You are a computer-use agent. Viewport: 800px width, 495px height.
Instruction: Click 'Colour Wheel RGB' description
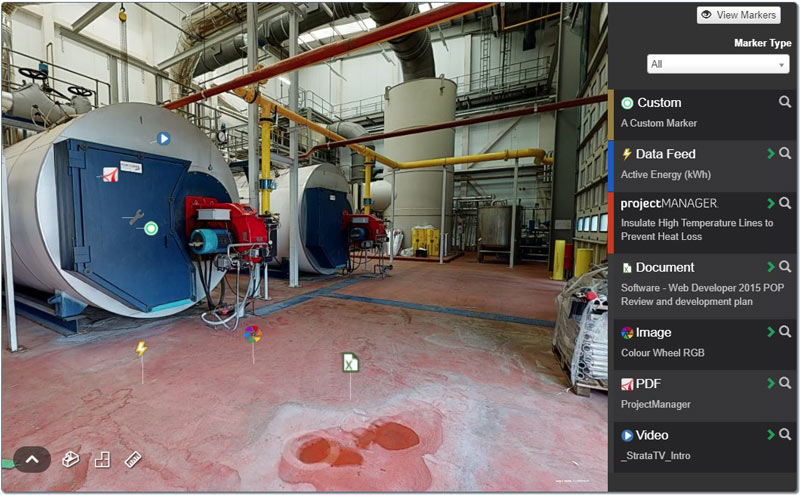click(662, 353)
